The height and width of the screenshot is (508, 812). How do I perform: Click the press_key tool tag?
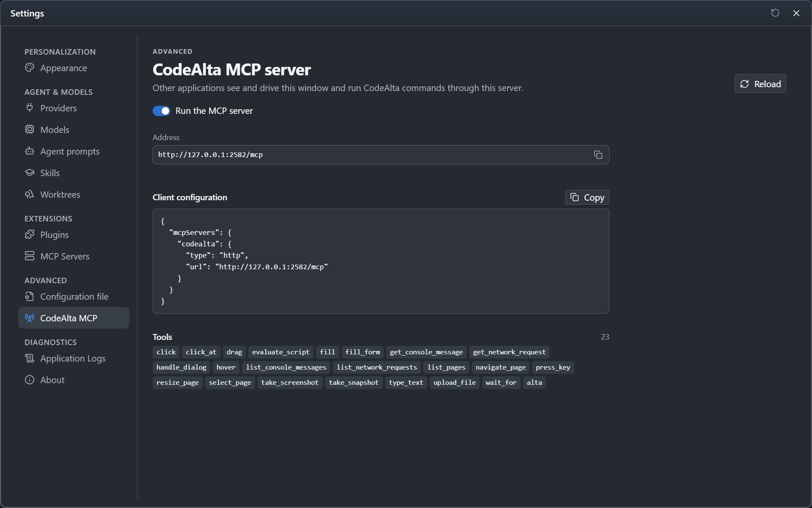(x=553, y=367)
